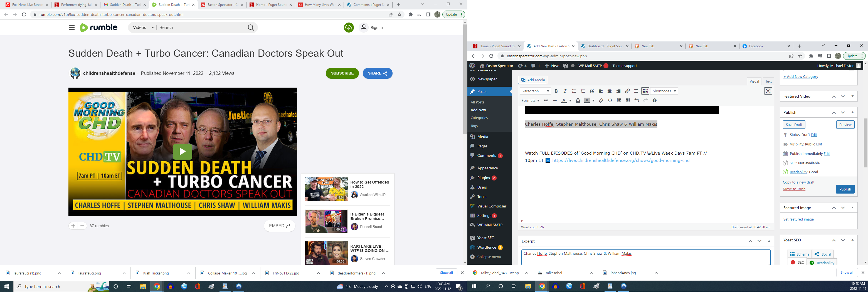Apply blockquote formatting
This screenshot has height=292, width=868.
[x=592, y=91]
